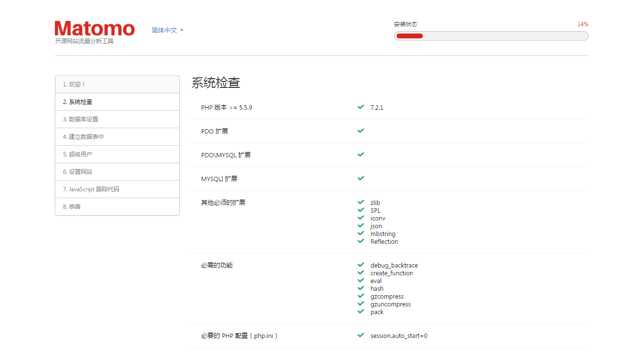This screenshot has height=353, width=644.
Task: Click the '其他必须的扩展' label
Action: click(x=223, y=202)
